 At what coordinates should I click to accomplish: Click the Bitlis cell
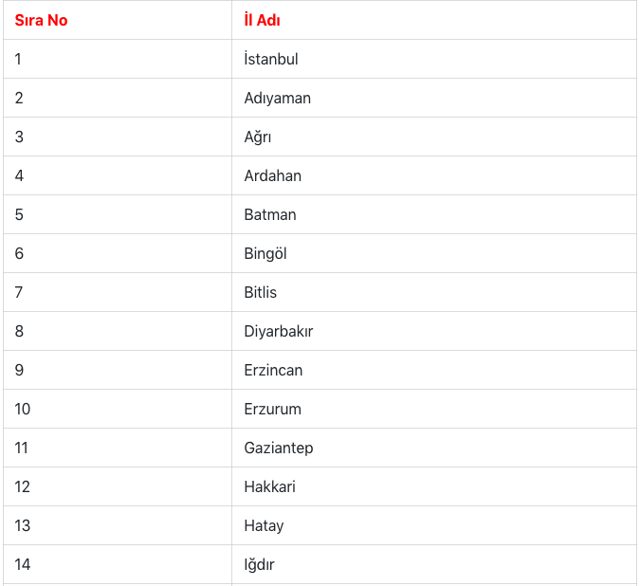tap(260, 293)
